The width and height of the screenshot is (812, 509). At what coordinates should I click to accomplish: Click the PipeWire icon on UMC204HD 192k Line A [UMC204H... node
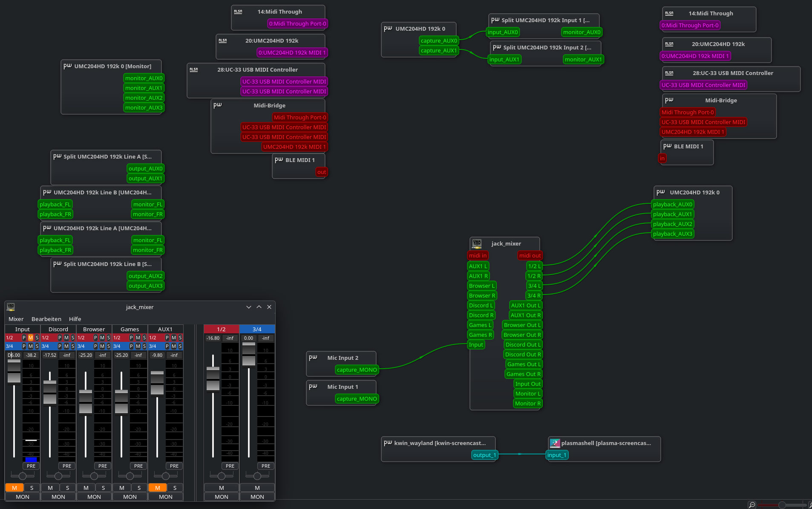tap(47, 228)
